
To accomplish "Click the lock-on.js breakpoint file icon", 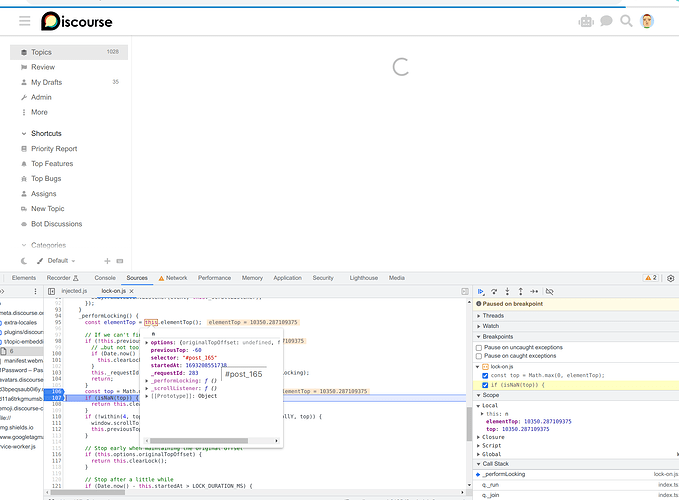I will click(485, 367).
